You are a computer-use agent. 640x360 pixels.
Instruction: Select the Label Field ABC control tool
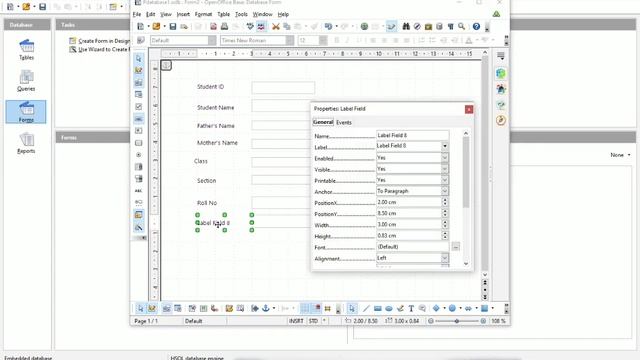coord(139,191)
